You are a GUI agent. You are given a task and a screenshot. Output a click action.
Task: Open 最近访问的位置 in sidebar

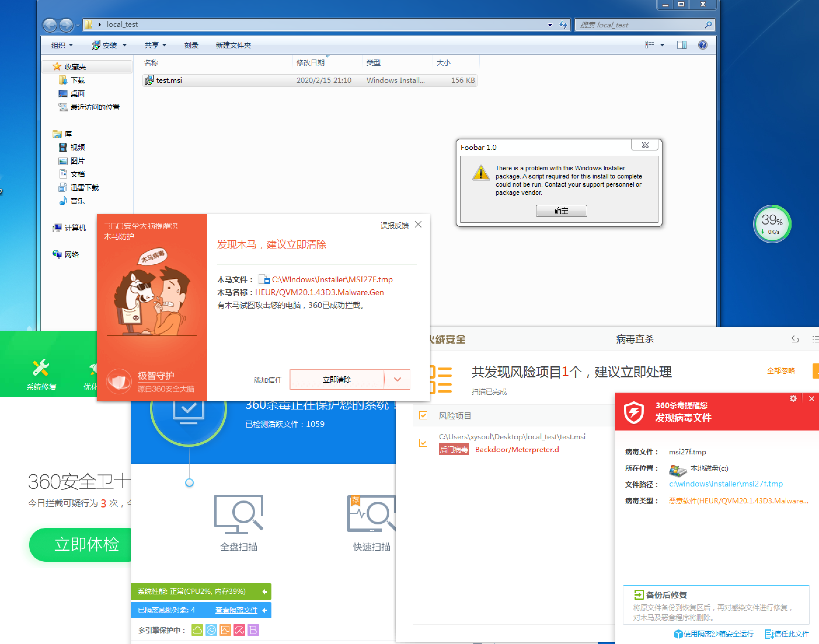click(x=89, y=107)
